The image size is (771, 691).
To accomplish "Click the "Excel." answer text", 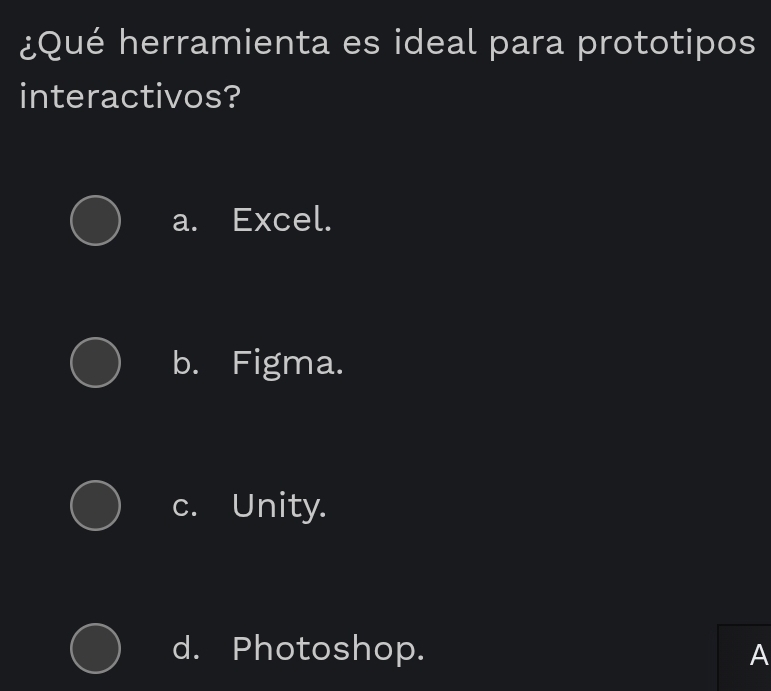I will pyautogui.click(x=281, y=219).
